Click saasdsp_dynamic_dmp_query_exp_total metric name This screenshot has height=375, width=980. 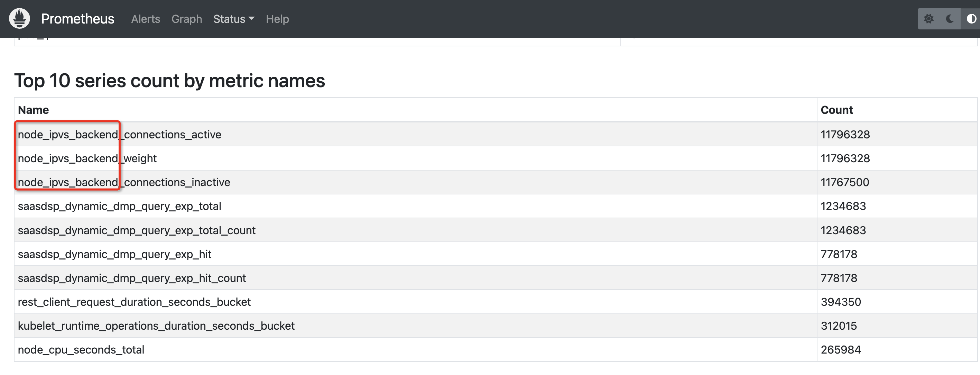119,206
